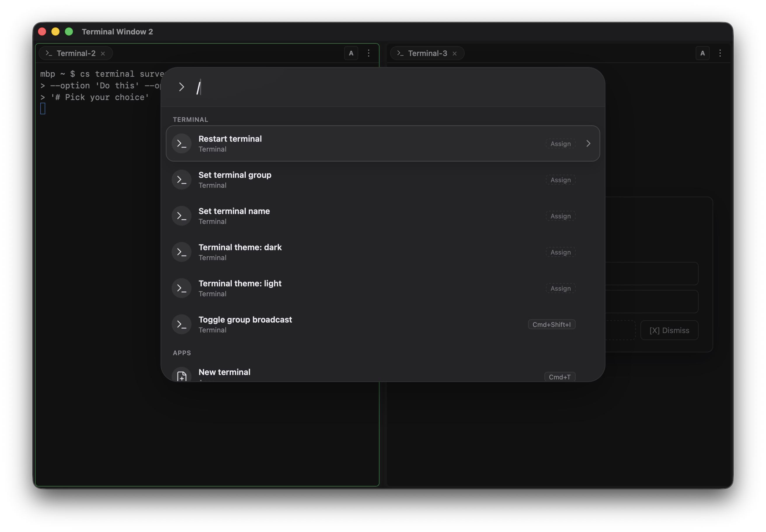The image size is (766, 532).
Task: Choose the Set terminal name command
Action: click(383, 216)
